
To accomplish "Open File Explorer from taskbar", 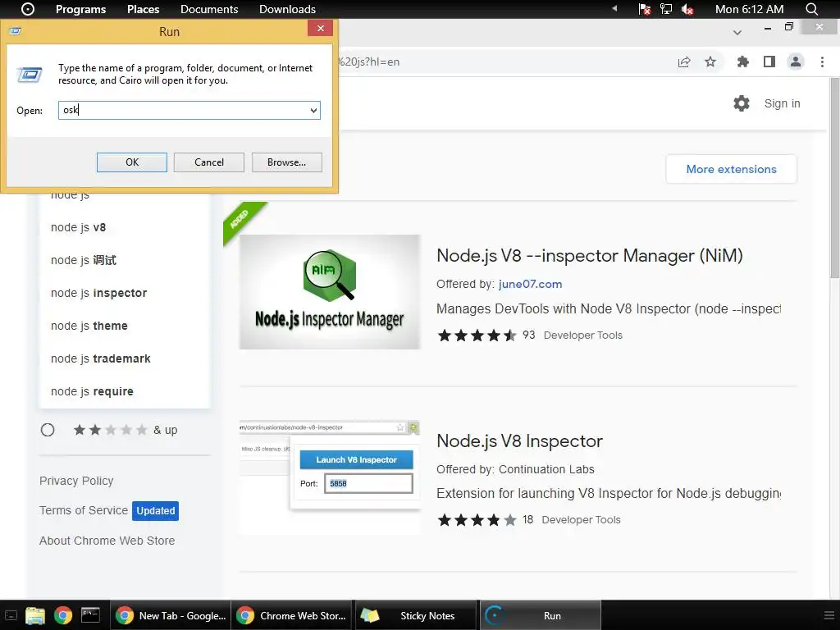I will (x=35, y=615).
